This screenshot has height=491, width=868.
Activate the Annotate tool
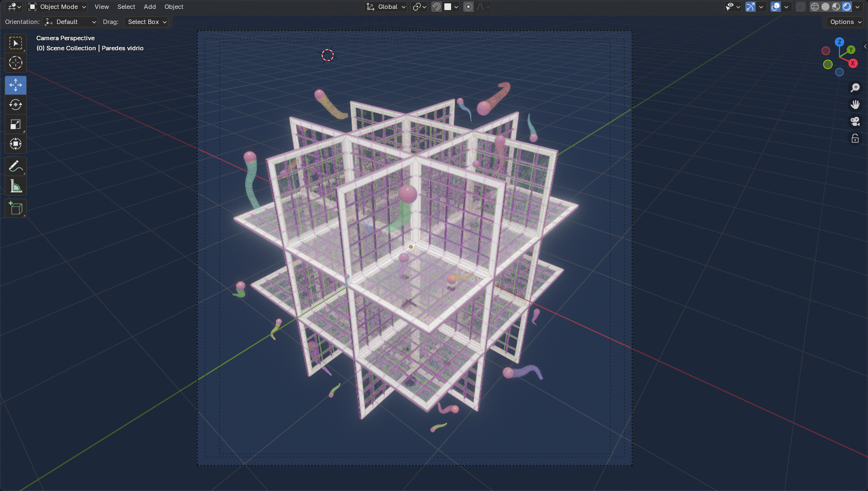pos(15,166)
